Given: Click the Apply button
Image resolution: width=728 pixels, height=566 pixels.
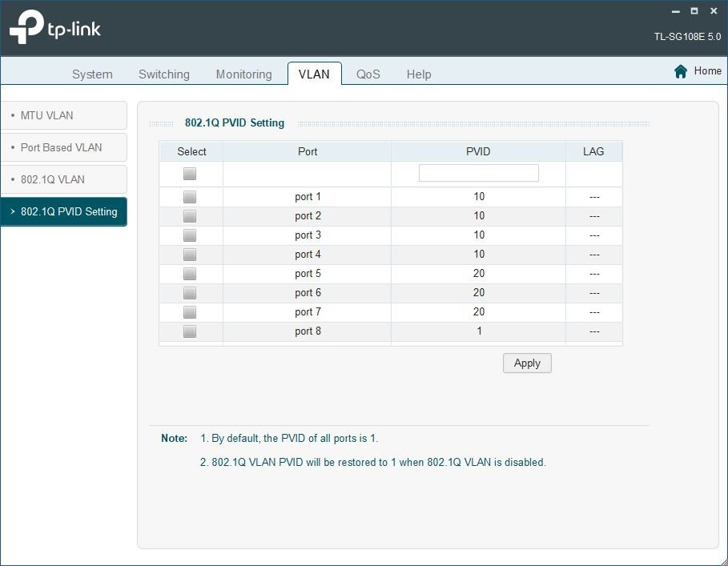Looking at the screenshot, I should 527,363.
